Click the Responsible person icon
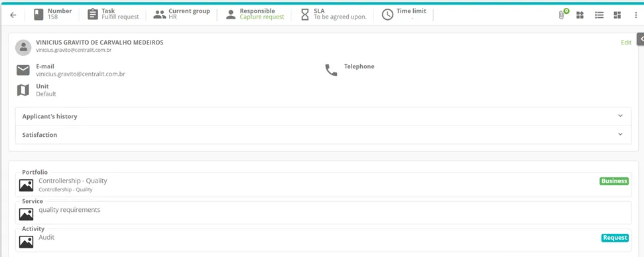 coord(231,15)
